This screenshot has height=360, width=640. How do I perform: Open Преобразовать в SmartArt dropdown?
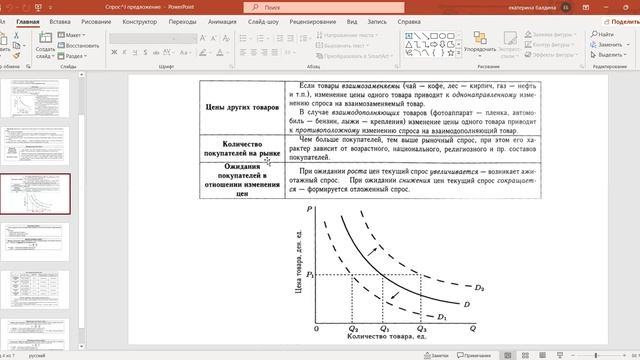354,56
